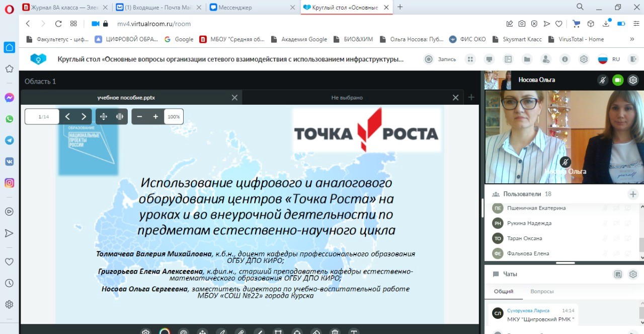The width and height of the screenshot is (644, 334).
Task: Expand hidden bookmarks with the chevron
Action: tap(632, 39)
